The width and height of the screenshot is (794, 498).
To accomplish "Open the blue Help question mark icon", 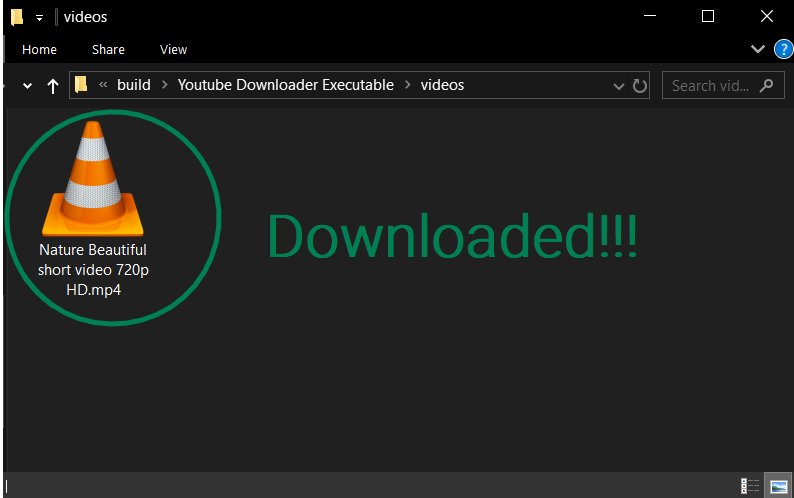I will [783, 50].
